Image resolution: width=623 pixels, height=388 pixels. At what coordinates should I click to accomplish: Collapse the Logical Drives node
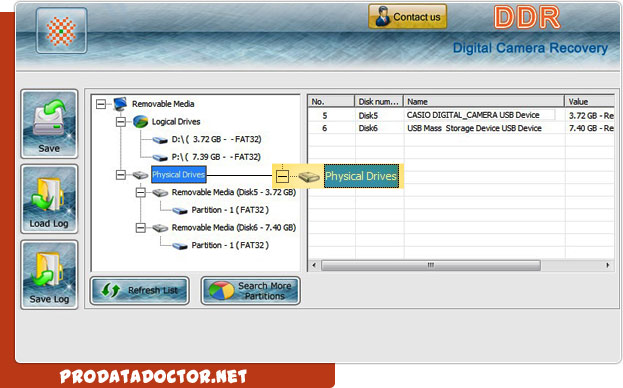121,122
